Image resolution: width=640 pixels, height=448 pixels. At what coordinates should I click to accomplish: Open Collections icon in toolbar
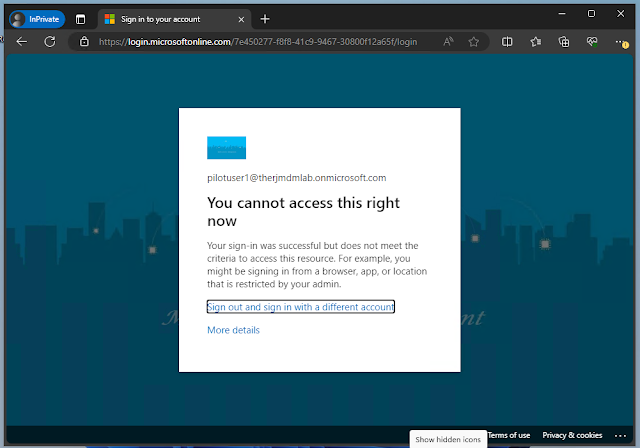(564, 42)
